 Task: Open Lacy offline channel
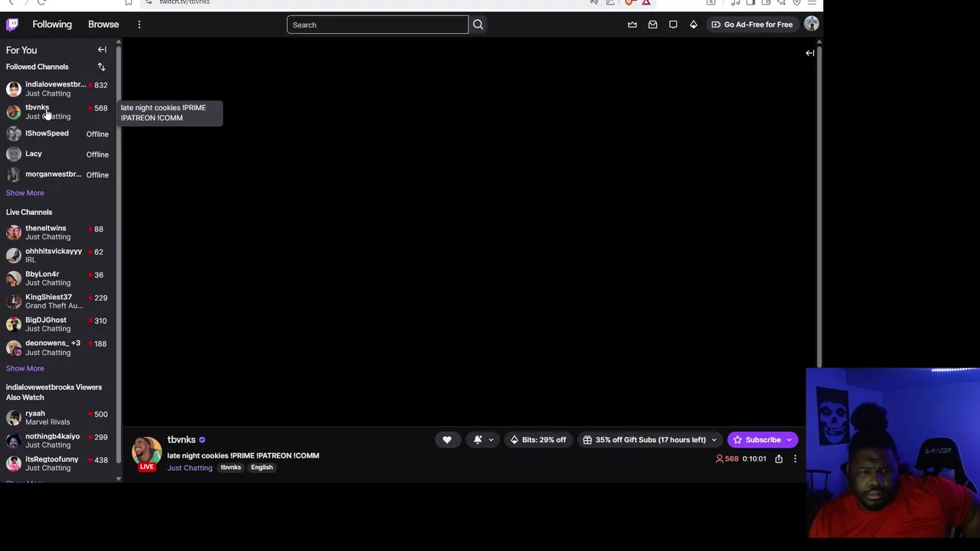[58, 154]
